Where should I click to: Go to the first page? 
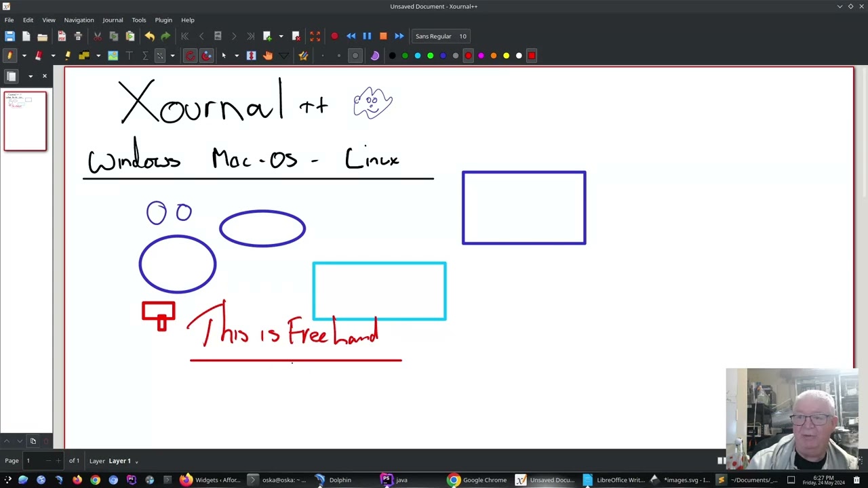pos(184,36)
